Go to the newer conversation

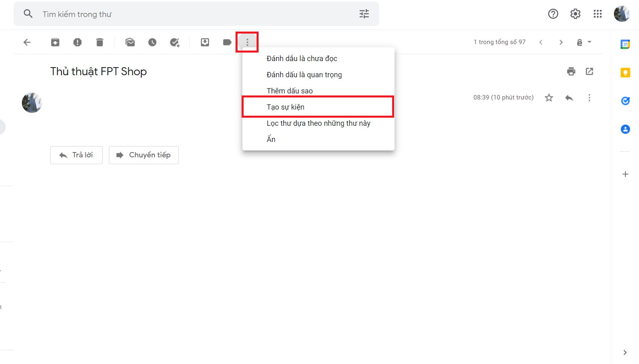(x=541, y=42)
